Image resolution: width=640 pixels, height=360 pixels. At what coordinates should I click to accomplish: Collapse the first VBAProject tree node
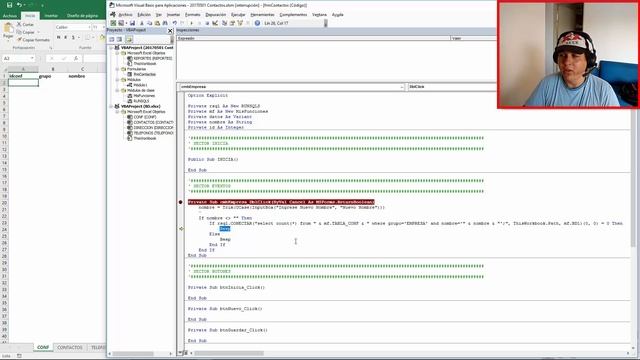(111, 48)
